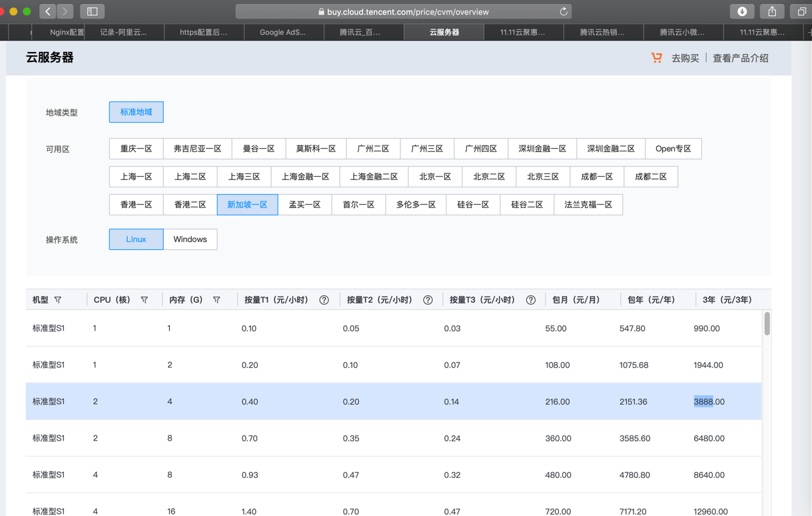Click the 360.00 monthly price cell
This screenshot has width=812, height=516.
558,438
